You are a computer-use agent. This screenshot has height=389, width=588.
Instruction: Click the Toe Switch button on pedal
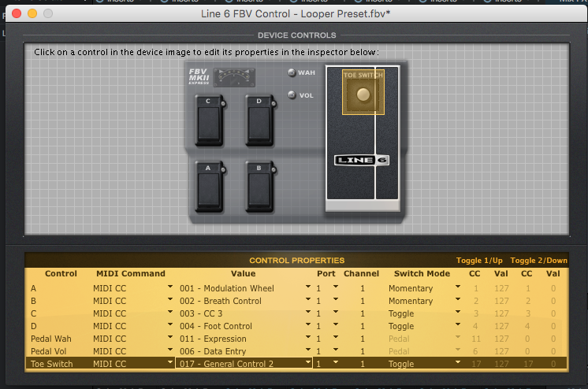pyautogui.click(x=363, y=92)
